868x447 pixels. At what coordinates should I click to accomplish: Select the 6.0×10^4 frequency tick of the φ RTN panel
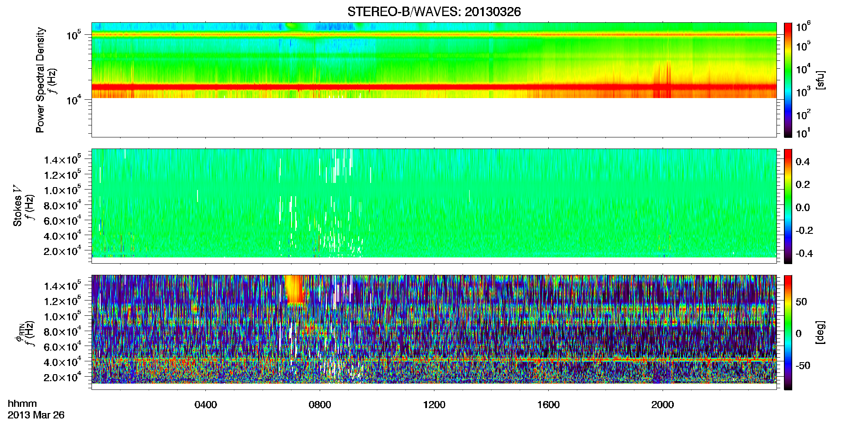point(62,346)
